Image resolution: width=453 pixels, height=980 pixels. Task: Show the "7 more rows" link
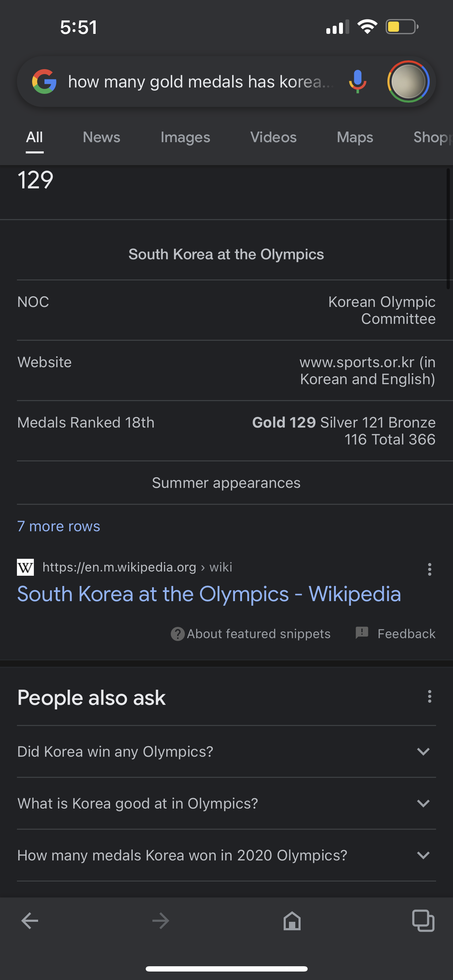click(59, 526)
